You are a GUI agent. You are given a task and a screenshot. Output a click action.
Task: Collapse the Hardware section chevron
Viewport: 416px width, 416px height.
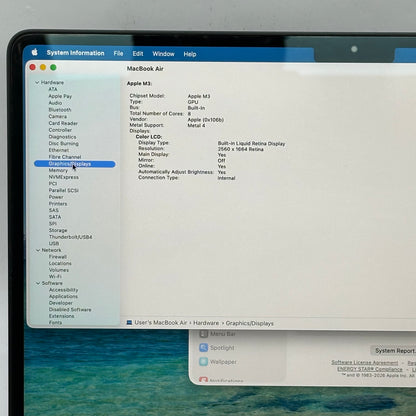(x=37, y=82)
